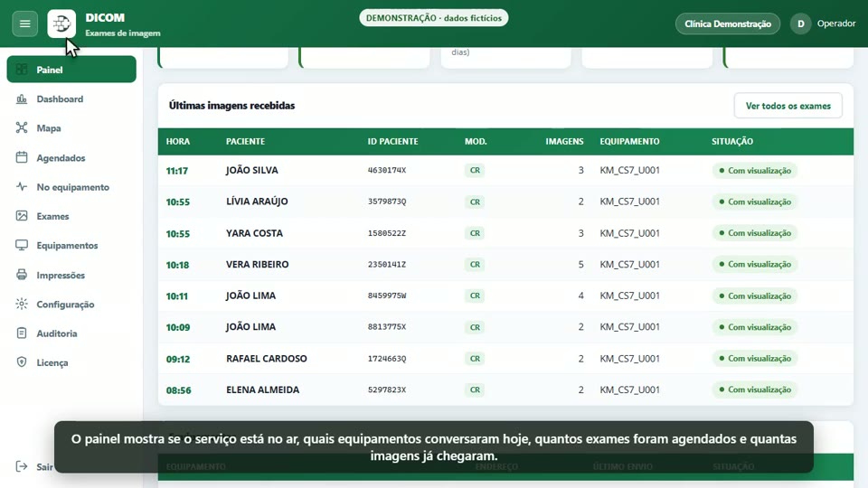Click the Dashboard chart icon
The width and height of the screenshot is (868, 488).
[x=22, y=99]
